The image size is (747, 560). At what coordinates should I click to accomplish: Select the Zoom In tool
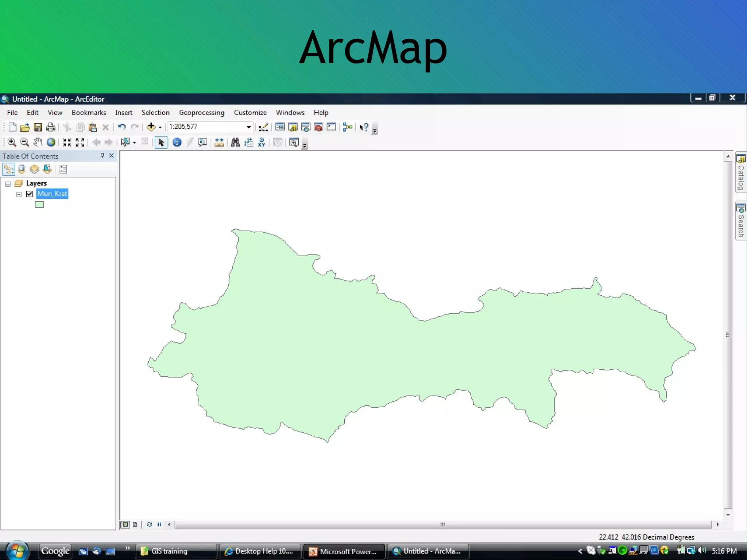[12, 142]
